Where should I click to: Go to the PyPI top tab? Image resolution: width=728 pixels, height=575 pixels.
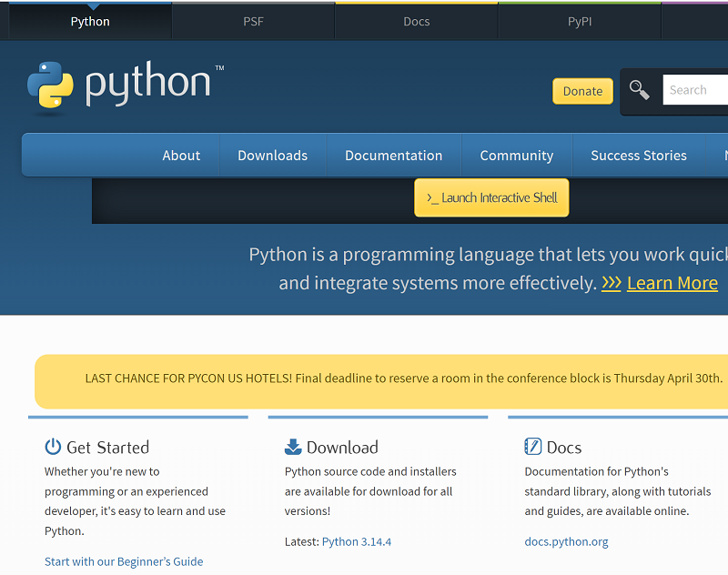coord(580,21)
